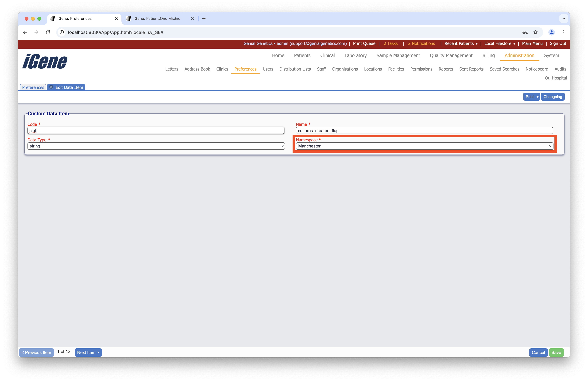588x381 pixels.
Task: Click the bookmark star in the address bar
Action: click(x=535, y=32)
